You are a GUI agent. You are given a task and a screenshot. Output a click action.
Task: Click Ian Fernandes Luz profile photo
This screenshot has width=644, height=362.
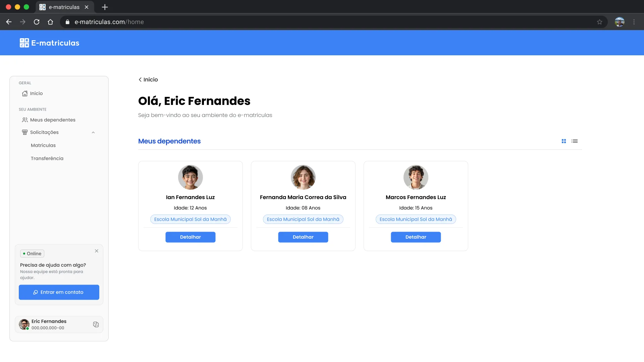click(x=191, y=177)
